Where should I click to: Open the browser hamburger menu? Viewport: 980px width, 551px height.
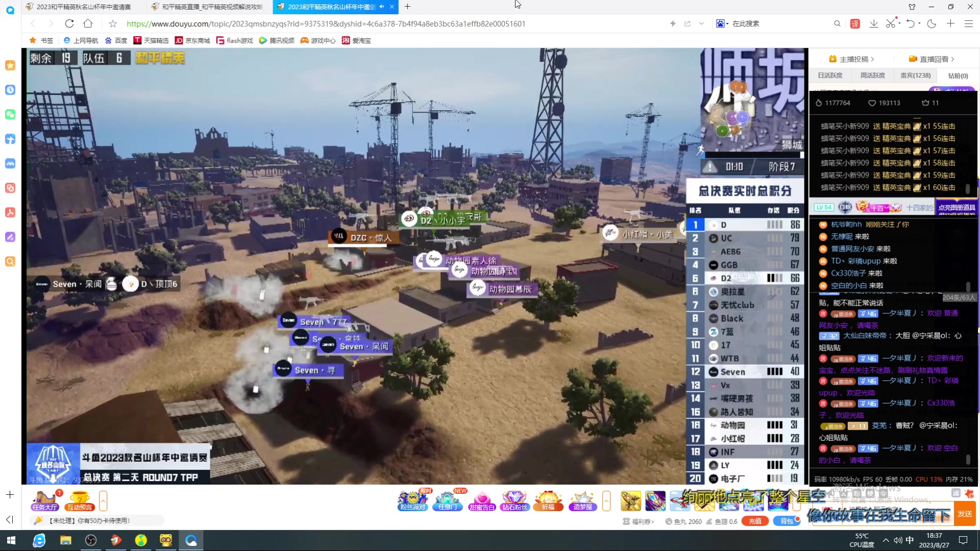pos(968,23)
